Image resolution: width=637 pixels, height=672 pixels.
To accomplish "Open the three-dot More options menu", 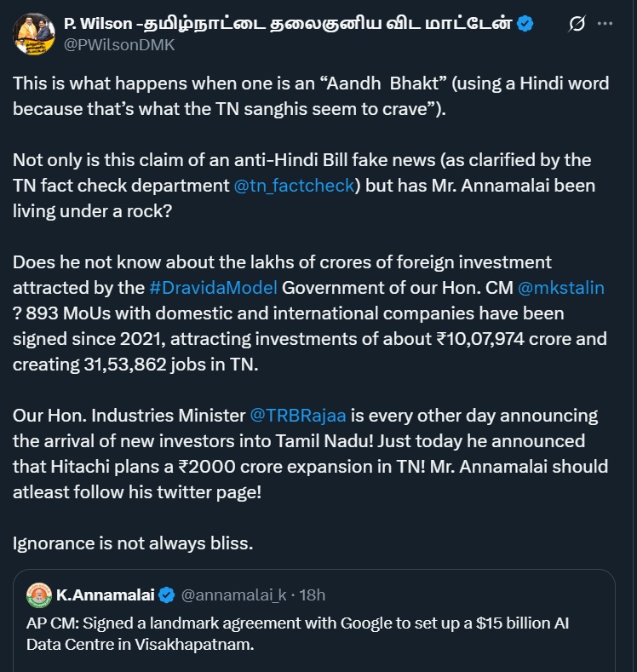I will pos(605,24).
